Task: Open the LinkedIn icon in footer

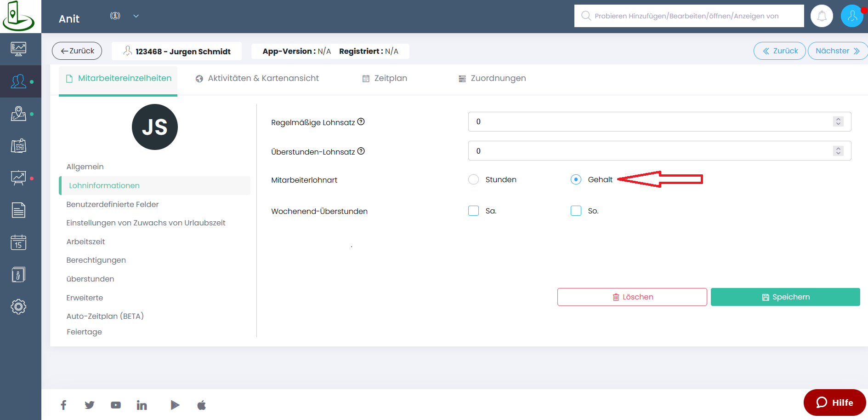Action: point(142,405)
